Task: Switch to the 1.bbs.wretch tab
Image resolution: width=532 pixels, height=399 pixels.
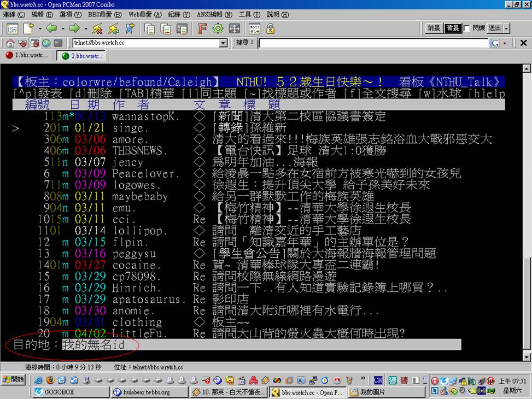Action: click(x=27, y=56)
